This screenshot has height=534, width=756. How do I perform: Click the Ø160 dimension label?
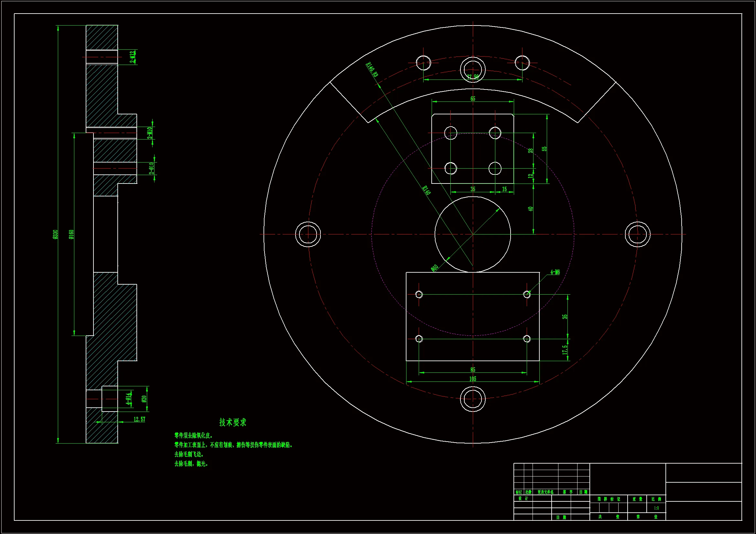pyautogui.click(x=71, y=234)
